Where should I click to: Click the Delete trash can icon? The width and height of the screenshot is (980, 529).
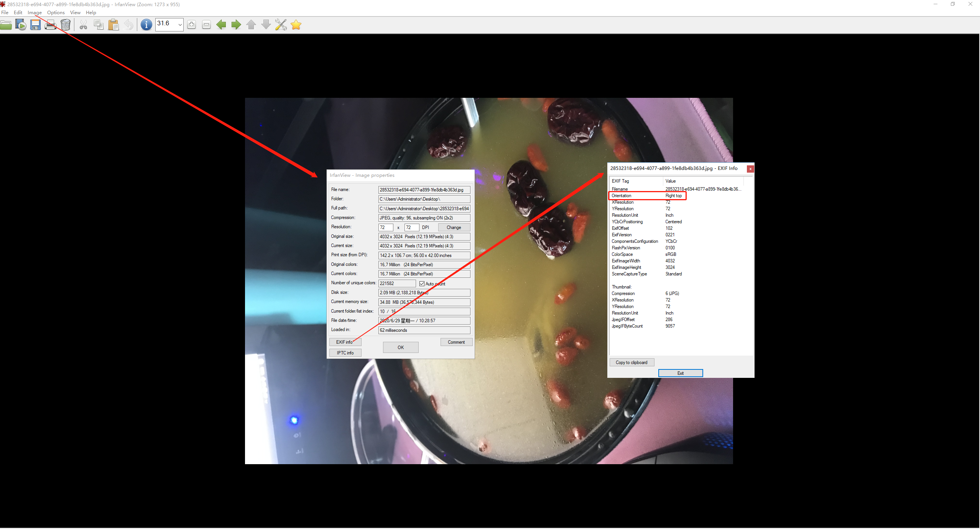(66, 25)
